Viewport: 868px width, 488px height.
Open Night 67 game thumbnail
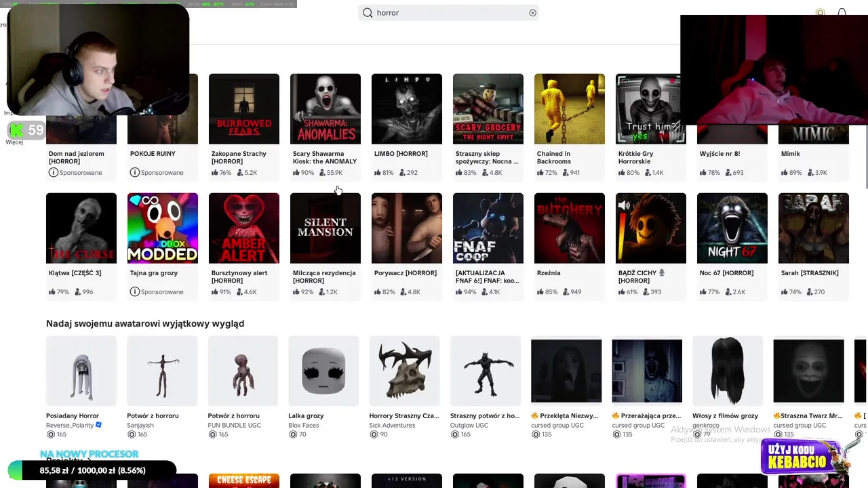point(732,228)
